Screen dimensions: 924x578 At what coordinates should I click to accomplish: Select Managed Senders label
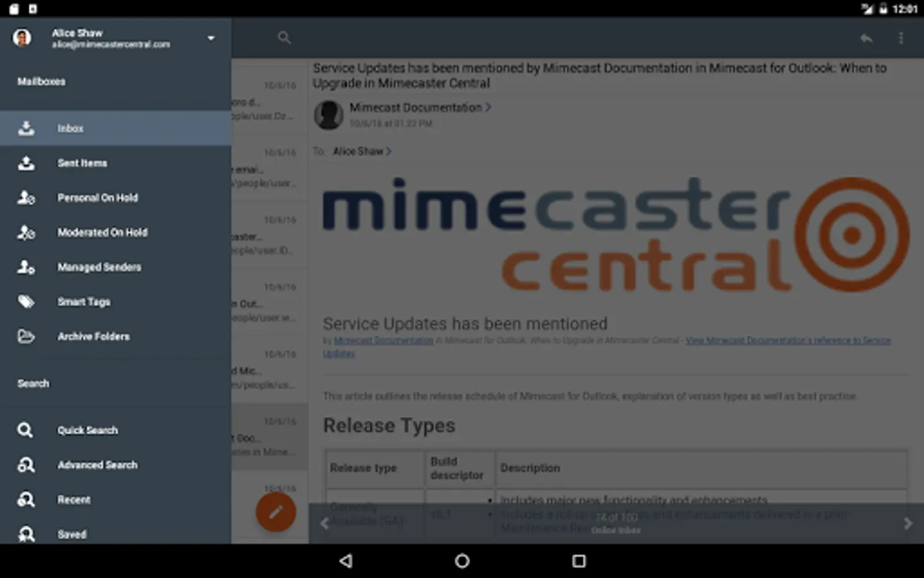pyautogui.click(x=99, y=267)
